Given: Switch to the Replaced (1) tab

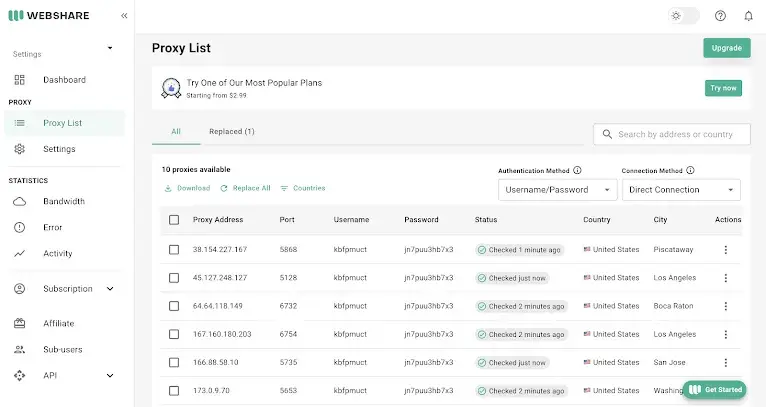Looking at the screenshot, I should 231,131.
